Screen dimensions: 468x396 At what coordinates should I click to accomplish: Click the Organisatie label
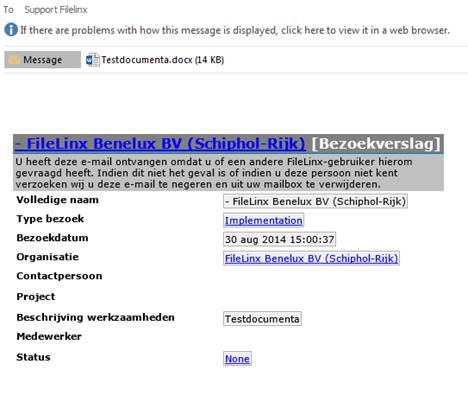(47, 257)
